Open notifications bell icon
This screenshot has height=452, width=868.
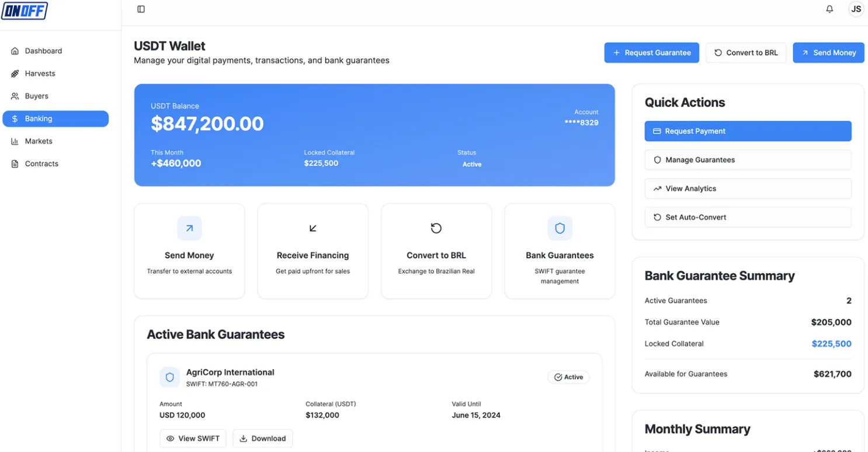(829, 9)
